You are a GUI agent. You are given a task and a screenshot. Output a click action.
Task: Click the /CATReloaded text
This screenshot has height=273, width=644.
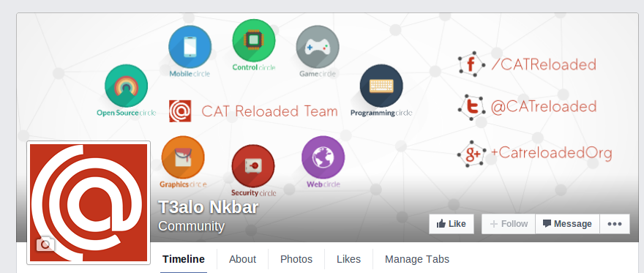[543, 64]
